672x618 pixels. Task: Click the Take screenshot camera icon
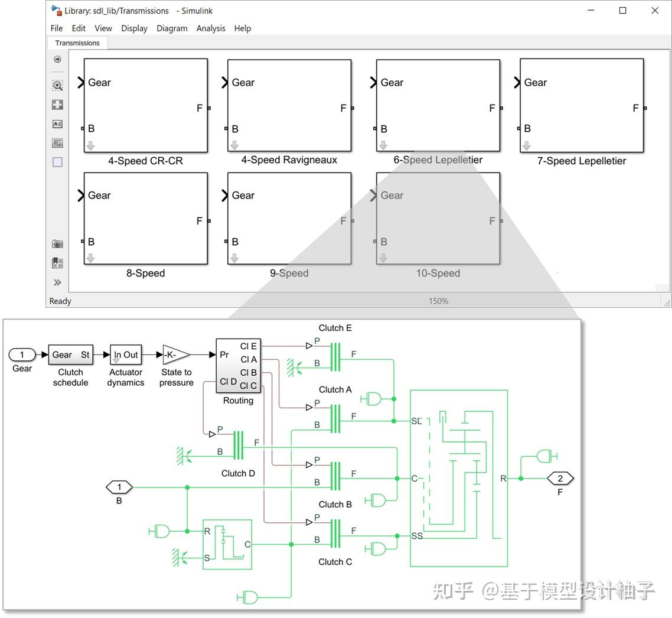[x=57, y=243]
